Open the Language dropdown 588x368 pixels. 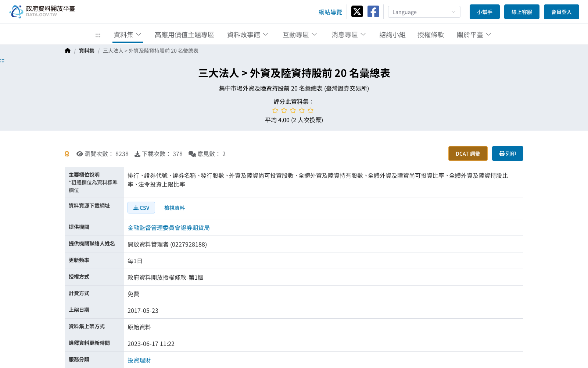tap(424, 12)
